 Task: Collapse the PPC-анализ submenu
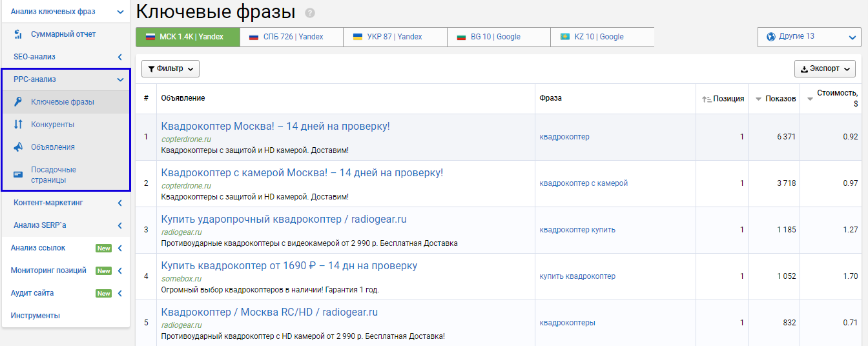point(120,79)
